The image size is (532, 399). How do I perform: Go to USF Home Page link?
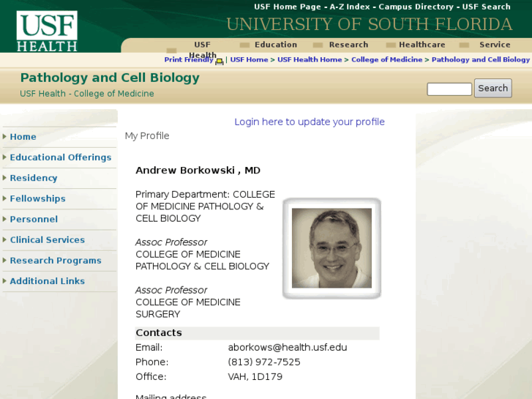point(288,7)
